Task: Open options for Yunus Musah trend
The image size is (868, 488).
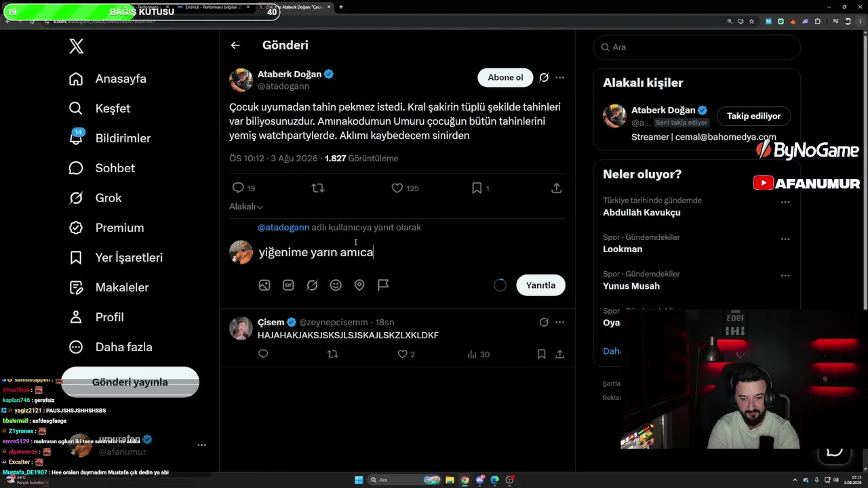Action: pos(785,275)
